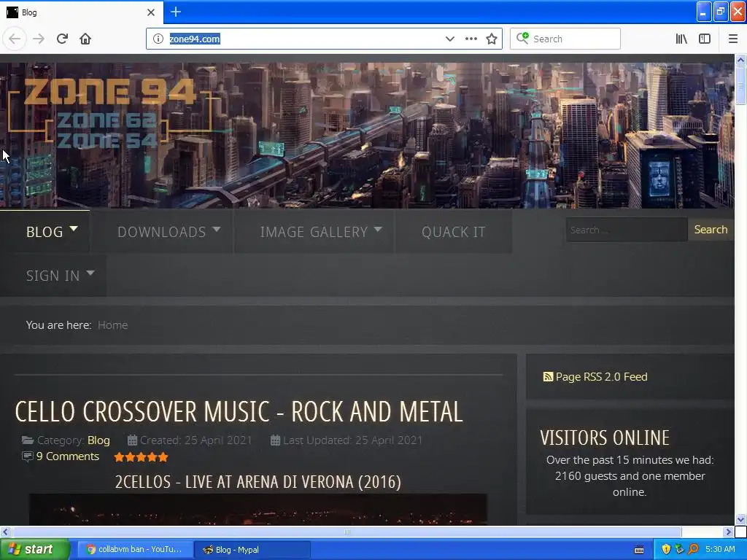Open the browser hamburger menu
The height and width of the screenshot is (560, 747).
(732, 39)
